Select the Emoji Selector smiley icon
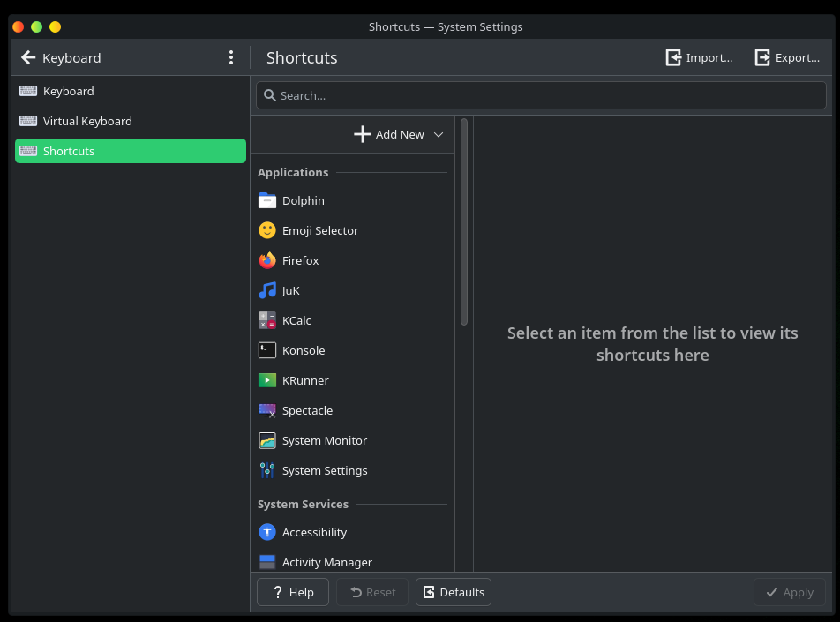 click(267, 231)
